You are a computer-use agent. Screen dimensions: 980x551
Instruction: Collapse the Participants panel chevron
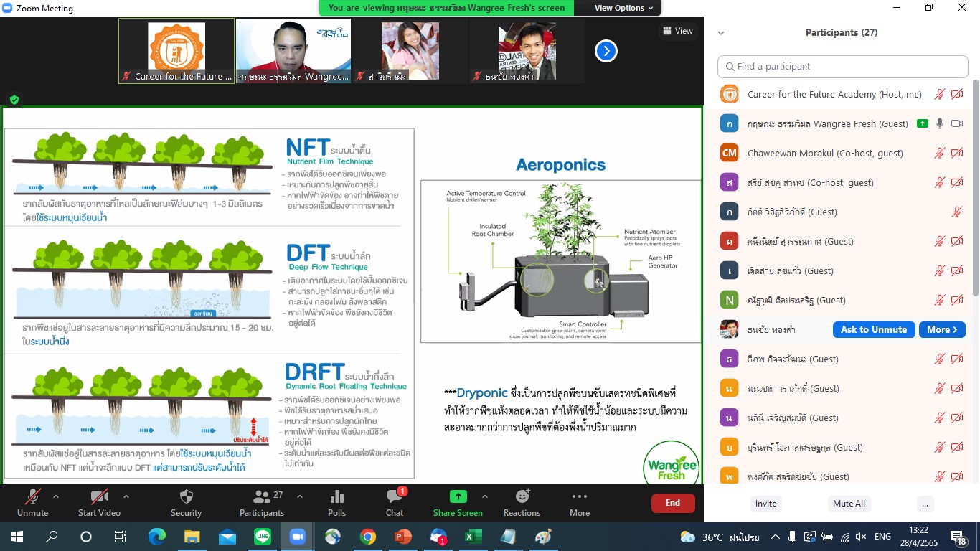coord(721,33)
